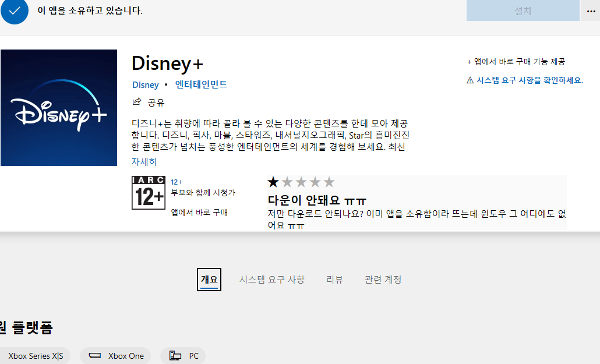The image size is (600, 364).
Task: Open the Disney publisher link
Action: [146, 84]
